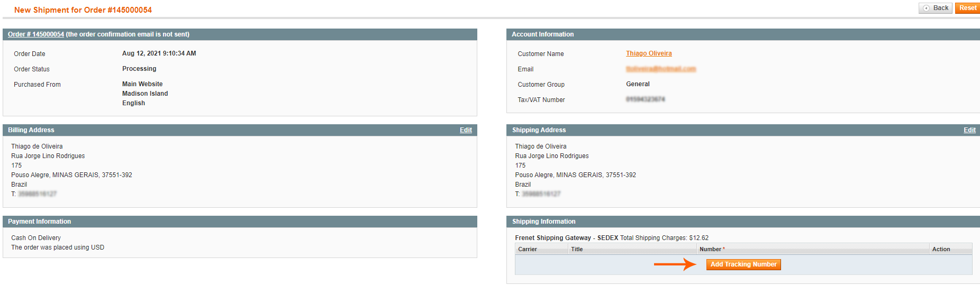Select the Action column header
This screenshot has width=980, height=285.
(951, 249)
